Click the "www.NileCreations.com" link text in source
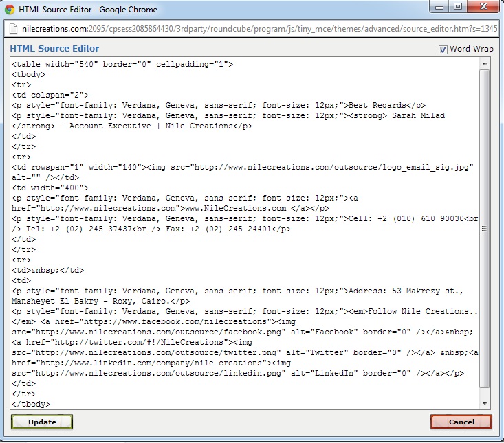Image resolution: width=504 pixels, height=443 pixels. [x=236, y=208]
